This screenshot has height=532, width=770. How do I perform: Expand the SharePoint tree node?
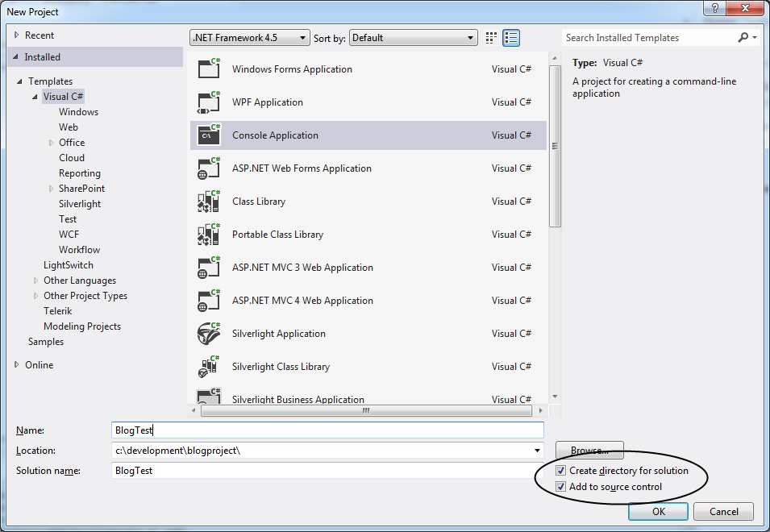click(51, 189)
